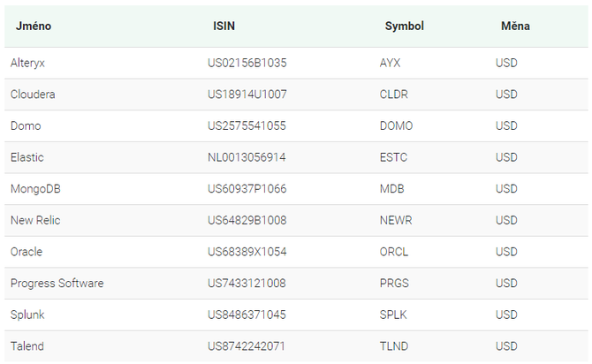Select the New Relic row name
Viewport: 592px width, 364px height.
point(35,220)
